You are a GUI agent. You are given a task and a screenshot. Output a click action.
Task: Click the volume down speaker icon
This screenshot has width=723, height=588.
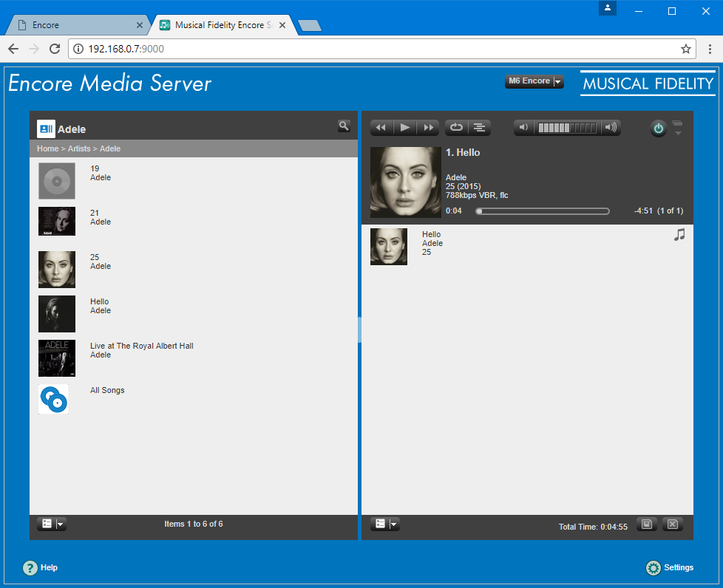pyautogui.click(x=524, y=128)
